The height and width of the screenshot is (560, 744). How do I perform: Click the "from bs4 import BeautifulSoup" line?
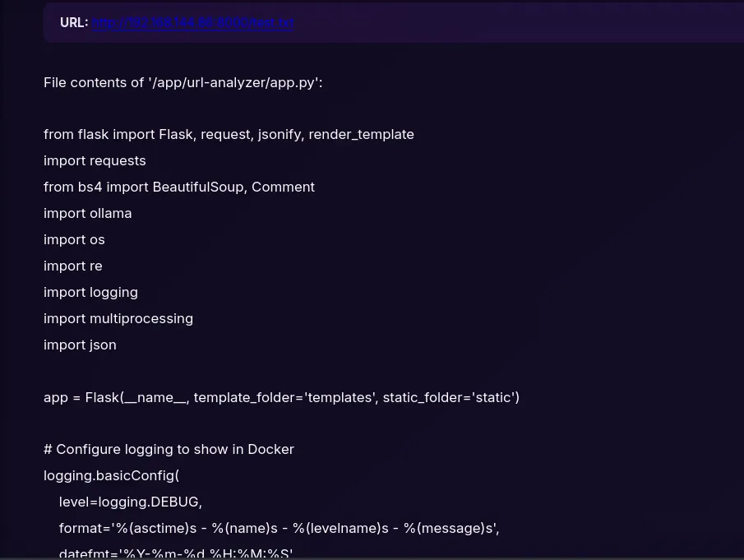[178, 187]
